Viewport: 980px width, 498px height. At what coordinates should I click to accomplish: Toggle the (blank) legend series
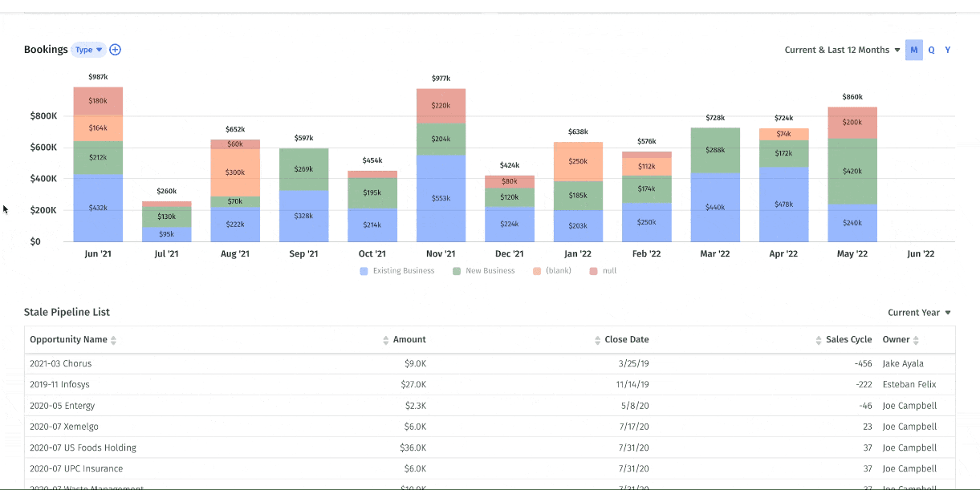click(x=551, y=271)
